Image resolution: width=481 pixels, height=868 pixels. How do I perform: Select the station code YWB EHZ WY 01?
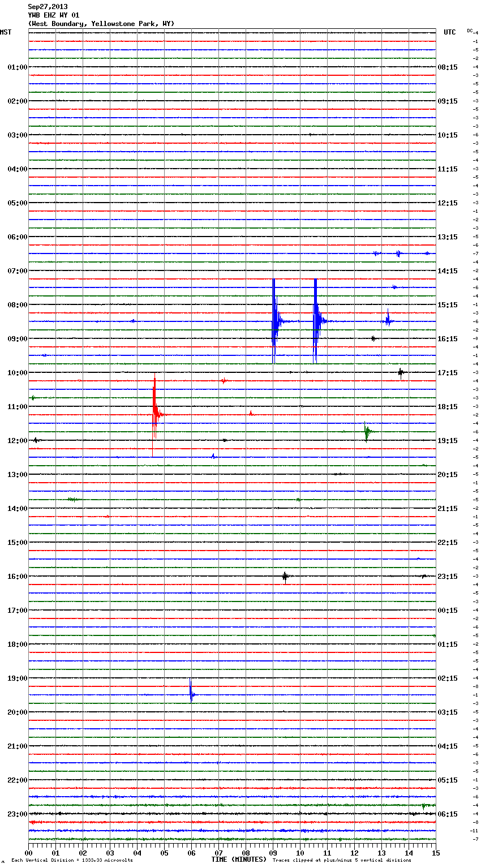point(53,15)
